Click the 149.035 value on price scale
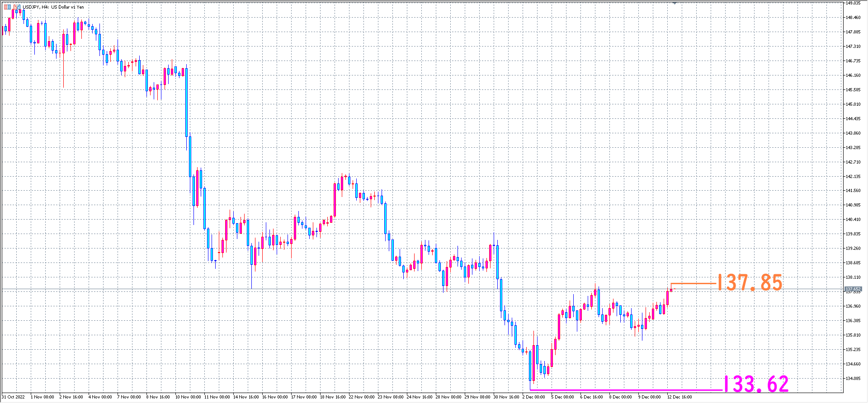Screen dimensions: 868x403 [x=853, y=3]
